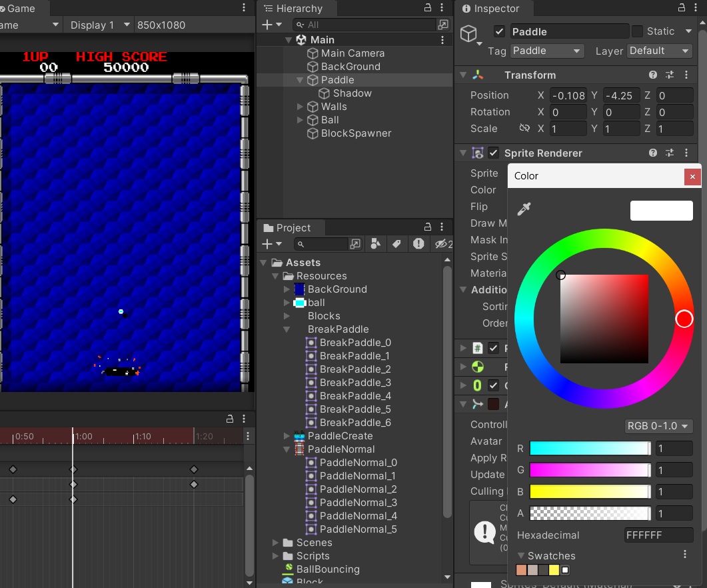Click the Paddle GameObject cube icon

point(468,33)
